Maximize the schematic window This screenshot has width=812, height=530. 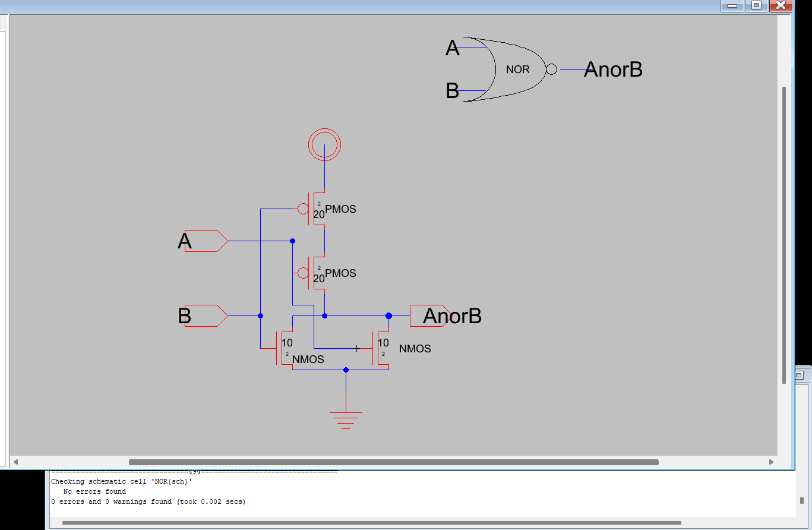pos(756,6)
